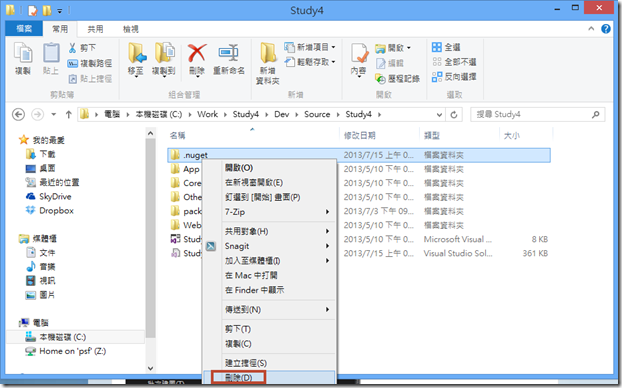The image size is (622, 388).
Task: Click the Rename (重新命名) ribbon icon
Action: coord(228,54)
